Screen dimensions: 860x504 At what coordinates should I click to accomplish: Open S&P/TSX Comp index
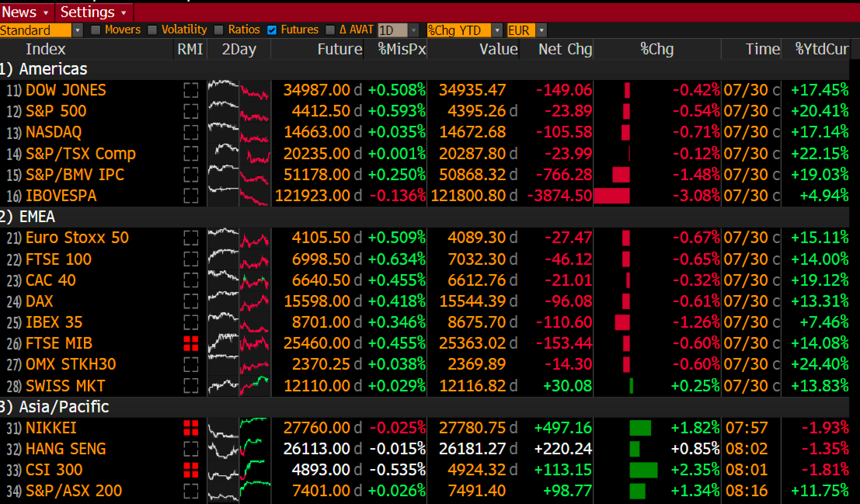80,153
